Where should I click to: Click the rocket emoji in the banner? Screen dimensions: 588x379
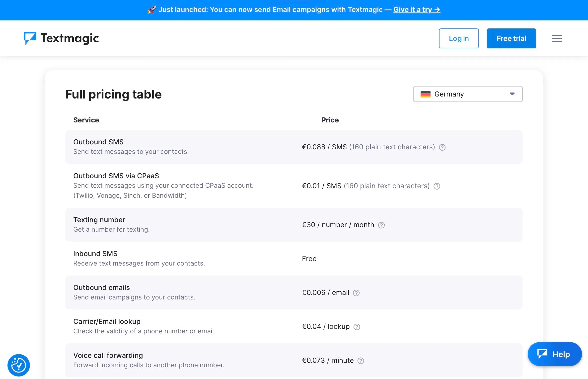(152, 10)
